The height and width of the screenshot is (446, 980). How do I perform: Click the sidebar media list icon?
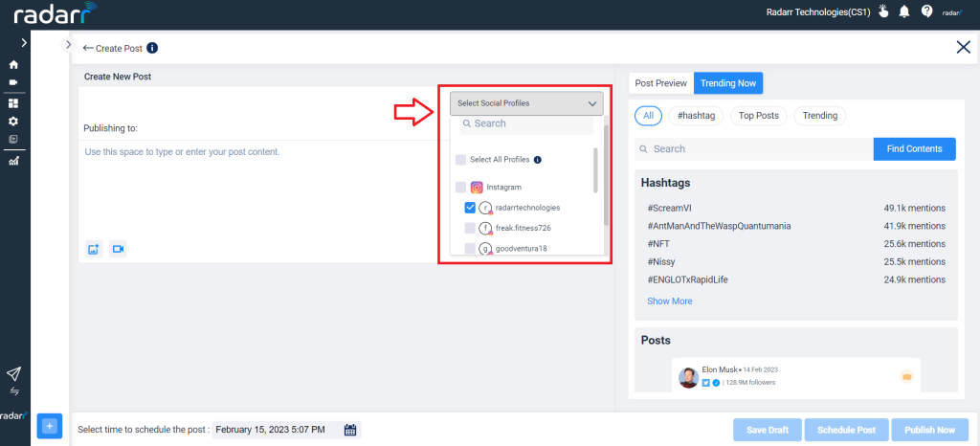tap(13, 139)
